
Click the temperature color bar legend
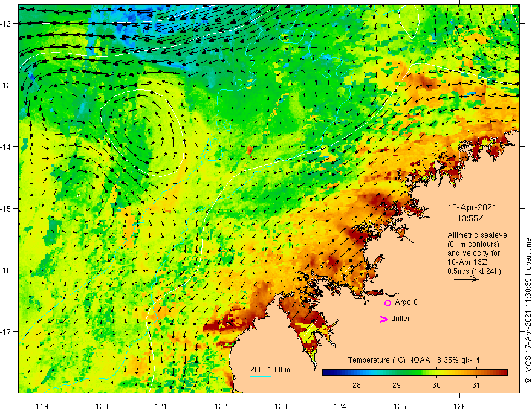[x=415, y=373]
